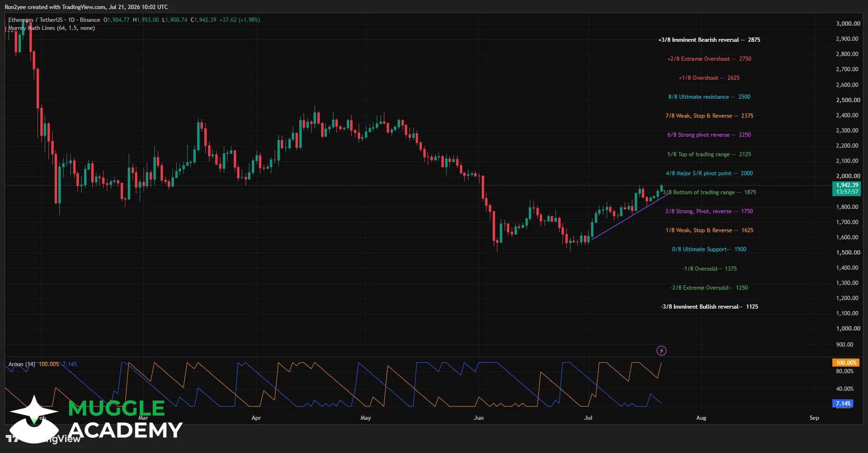Click the 2,600.00 price axis label

click(x=848, y=85)
